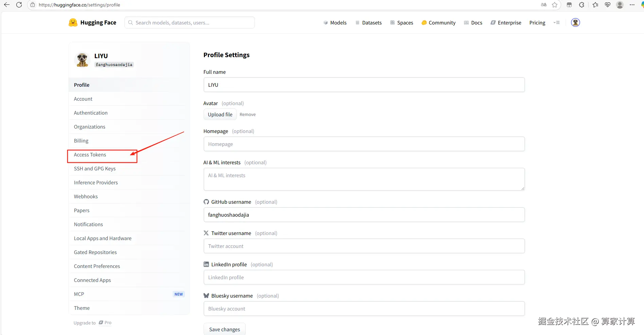The image size is (644, 335).
Task: Open browser split screen icon
Action: pyautogui.click(x=569, y=5)
